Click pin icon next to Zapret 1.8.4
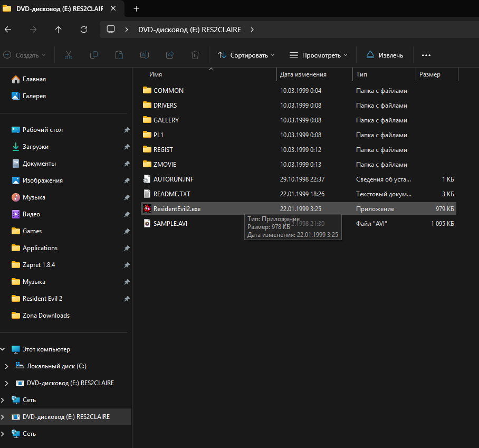The width and height of the screenshot is (479, 448). coord(127,265)
